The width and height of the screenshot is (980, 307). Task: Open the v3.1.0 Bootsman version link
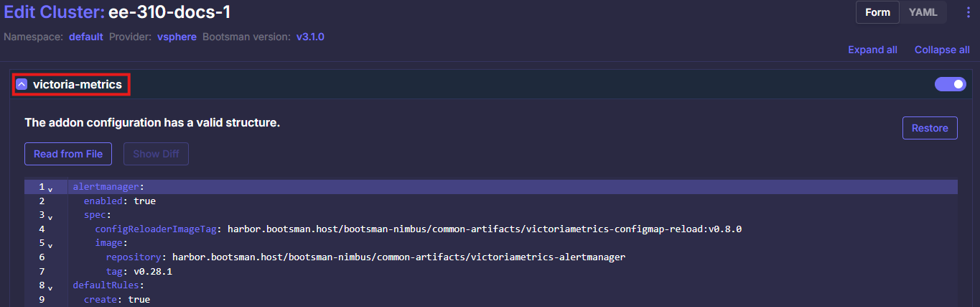[x=310, y=36]
